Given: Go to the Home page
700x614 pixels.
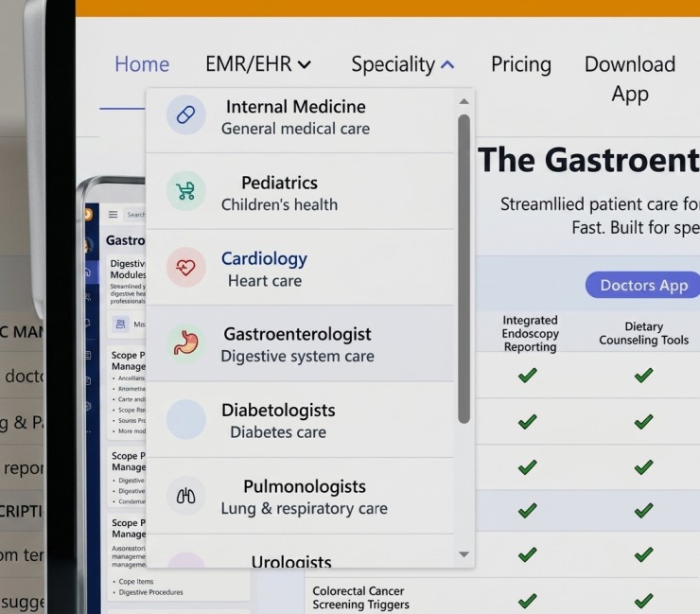Looking at the screenshot, I should click(x=142, y=64).
